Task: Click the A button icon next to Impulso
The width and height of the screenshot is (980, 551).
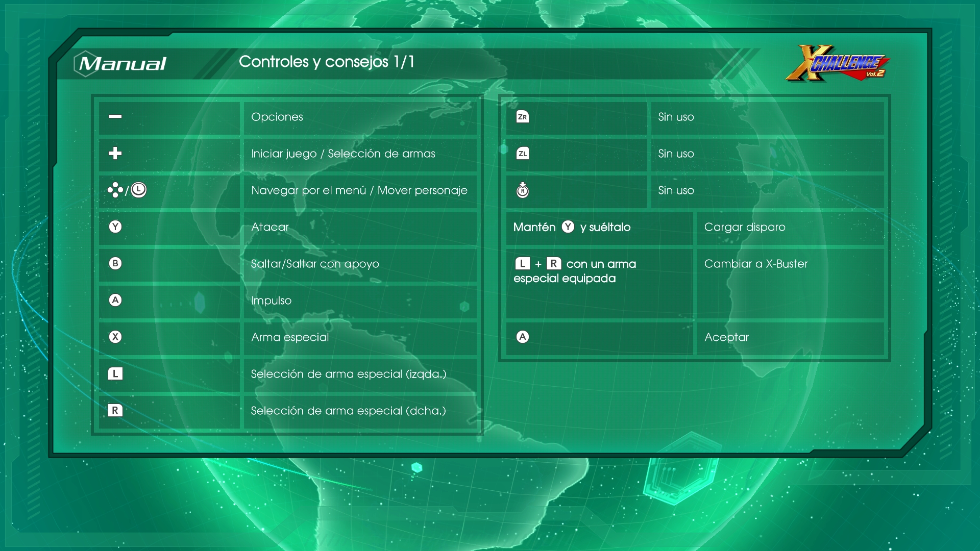Action: click(115, 300)
